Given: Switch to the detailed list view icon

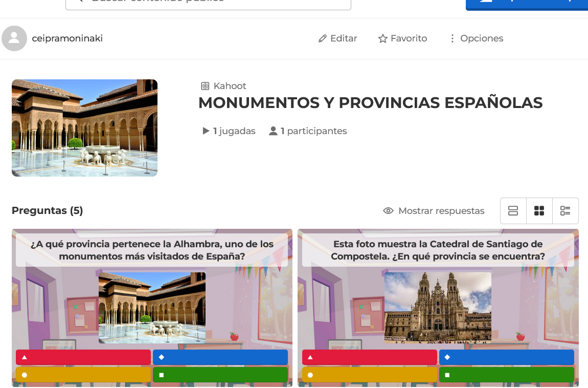Looking at the screenshot, I should point(565,210).
